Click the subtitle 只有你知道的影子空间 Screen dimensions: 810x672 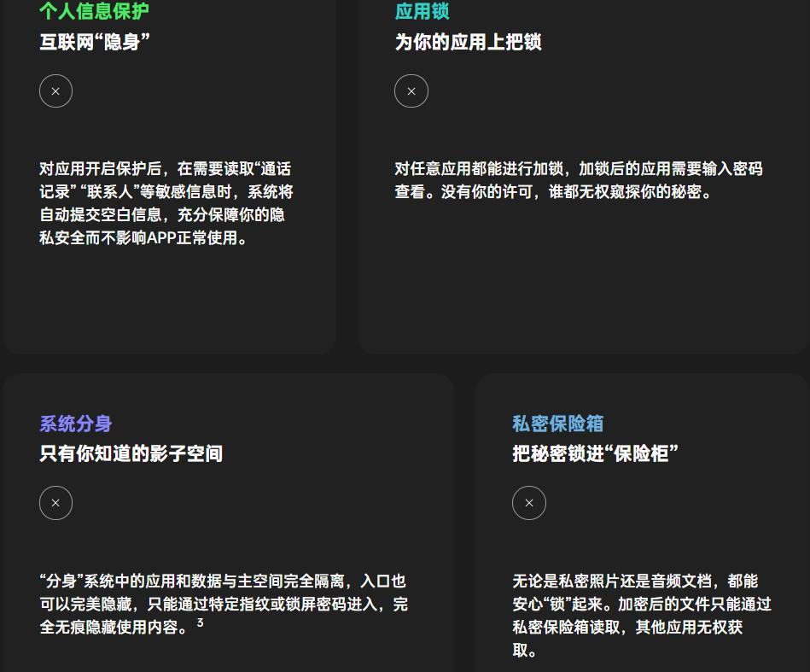coord(131,453)
